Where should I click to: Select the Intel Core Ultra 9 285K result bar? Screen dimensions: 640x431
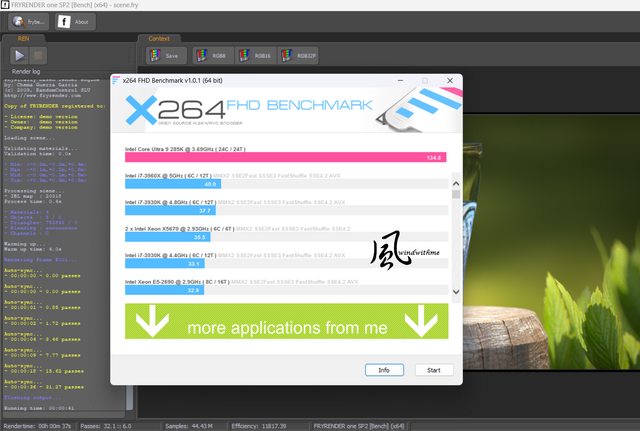click(x=285, y=157)
